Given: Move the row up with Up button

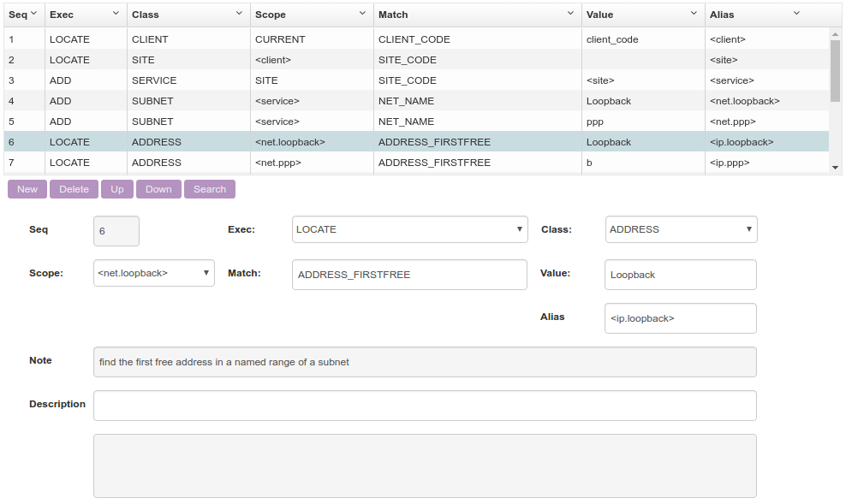Looking at the screenshot, I should (x=117, y=189).
